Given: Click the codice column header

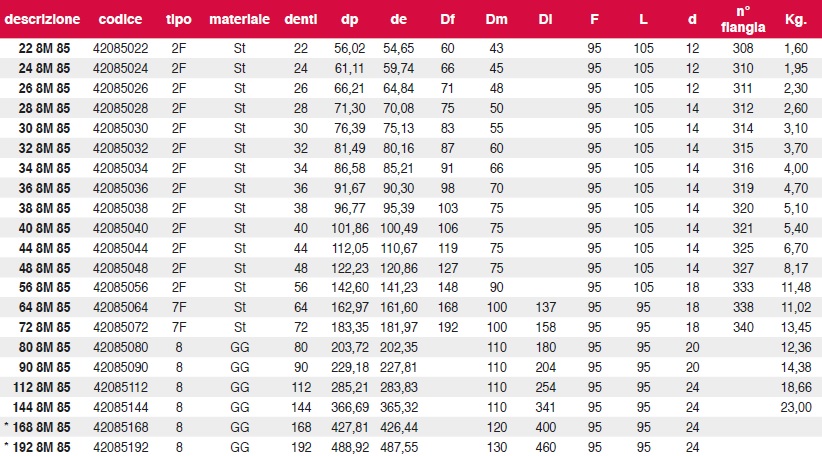Looking at the screenshot, I should pyautogui.click(x=120, y=19).
